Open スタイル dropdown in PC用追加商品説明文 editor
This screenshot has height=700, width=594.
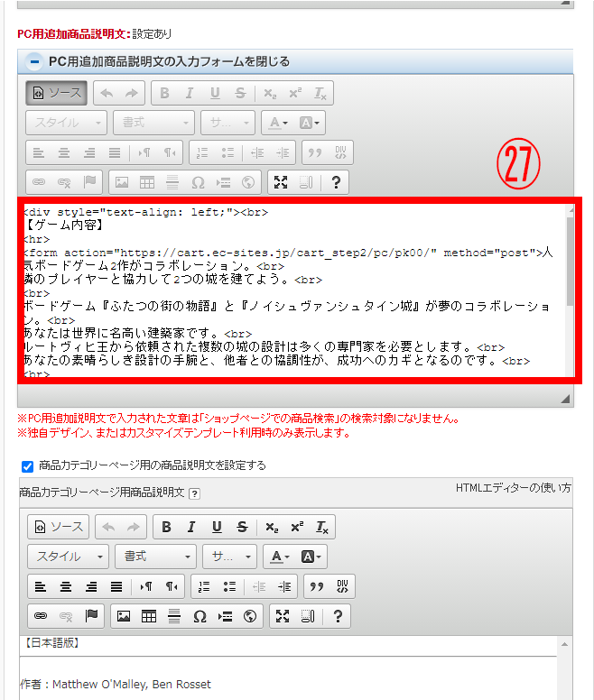[66, 123]
